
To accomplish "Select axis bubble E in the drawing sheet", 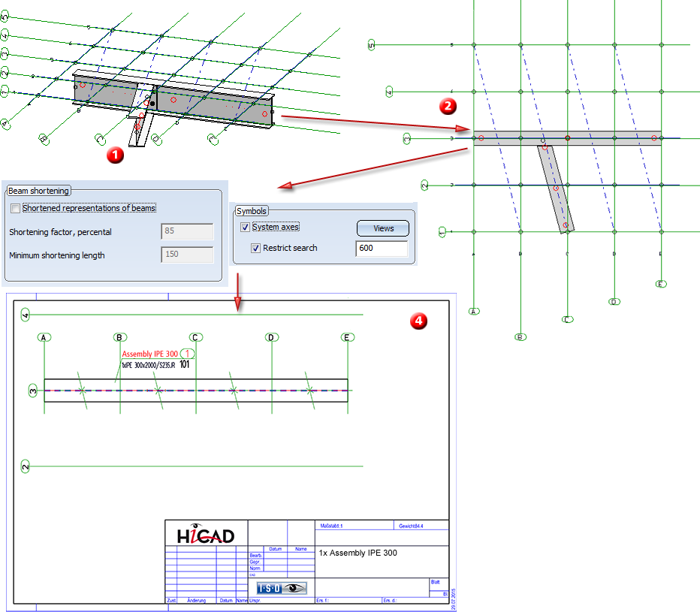I will pos(347,337).
